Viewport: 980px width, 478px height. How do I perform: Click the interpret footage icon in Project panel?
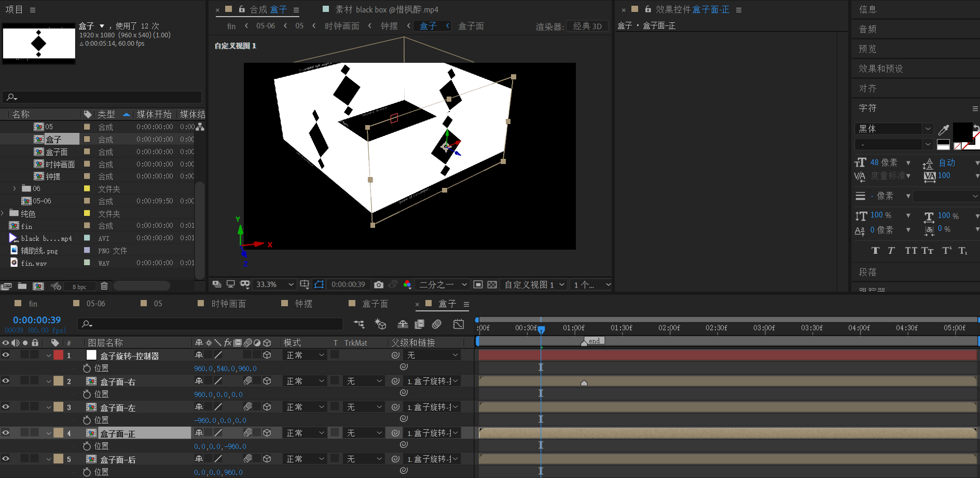(6, 286)
